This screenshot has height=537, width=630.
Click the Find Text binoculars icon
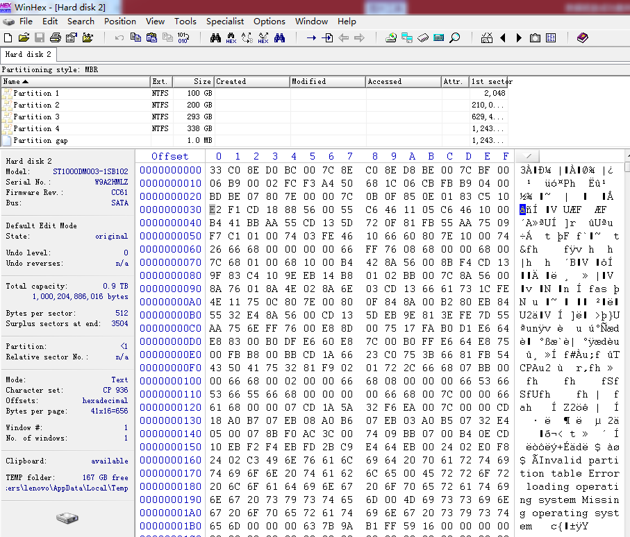tap(215, 38)
